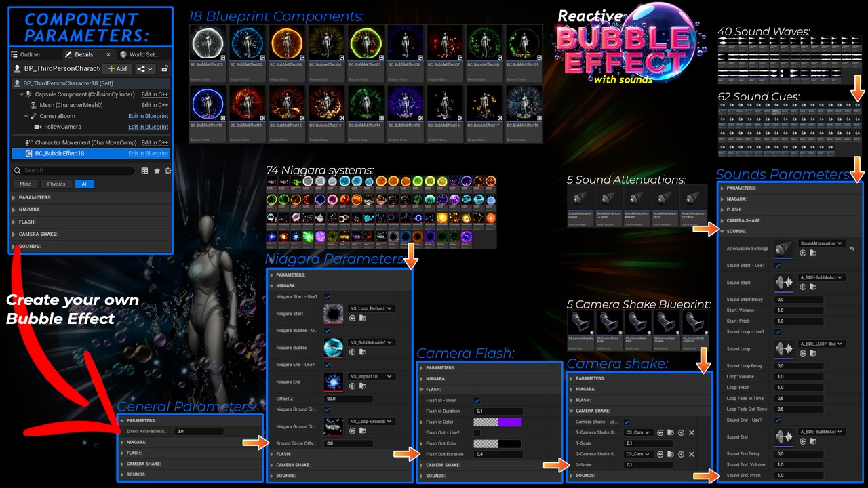This screenshot has height=488, width=868.
Task: Use selected asset for Sound End
Action: (x=803, y=441)
